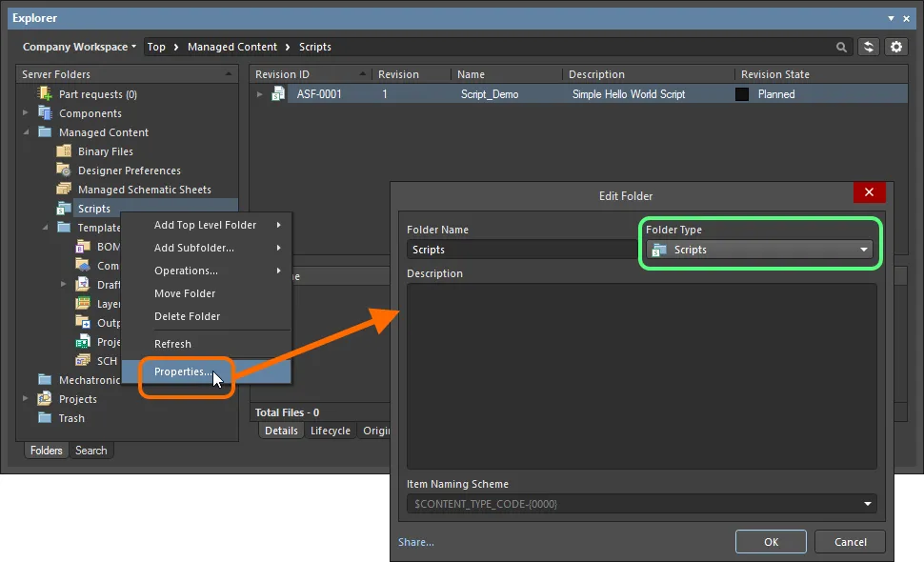Click the Binary Files folder icon
Image resolution: width=924 pixels, height=562 pixels.
pos(64,151)
